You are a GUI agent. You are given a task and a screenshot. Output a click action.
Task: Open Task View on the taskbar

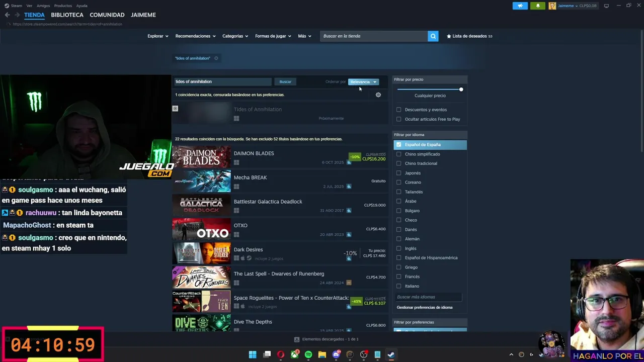pos(267,354)
